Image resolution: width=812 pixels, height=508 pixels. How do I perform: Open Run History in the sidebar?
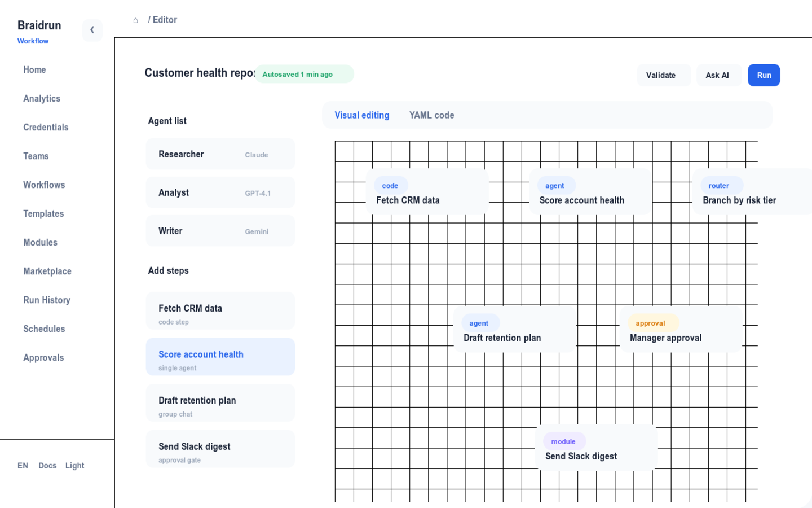click(47, 300)
